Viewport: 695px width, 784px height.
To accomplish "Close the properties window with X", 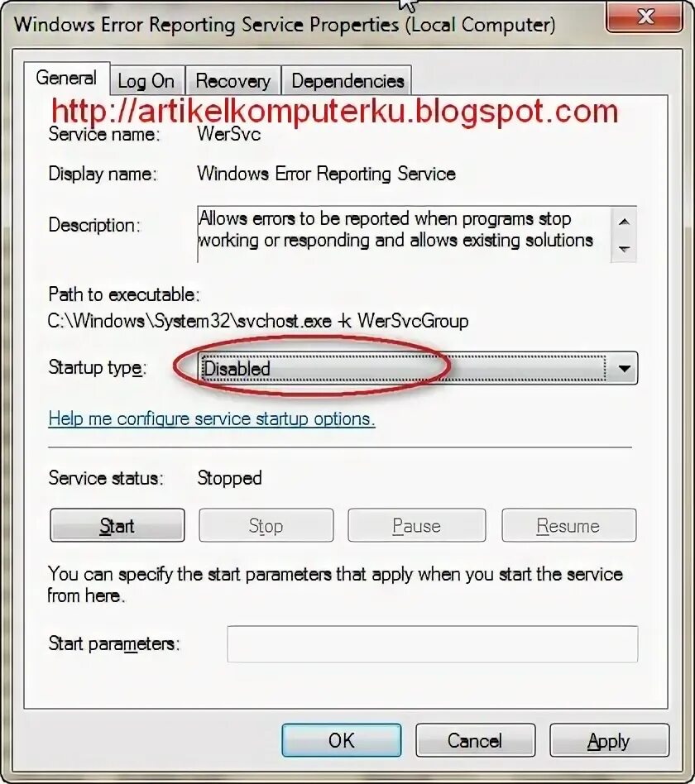I will 645,17.
